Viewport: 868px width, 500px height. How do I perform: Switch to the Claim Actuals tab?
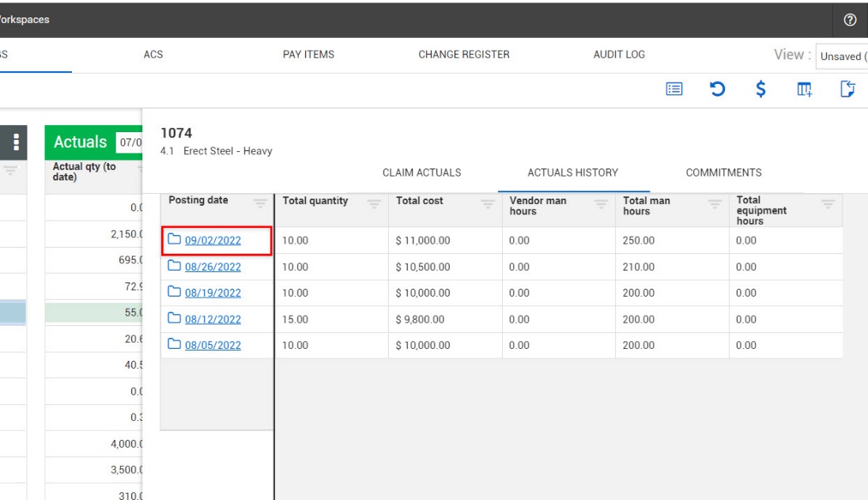pos(421,172)
